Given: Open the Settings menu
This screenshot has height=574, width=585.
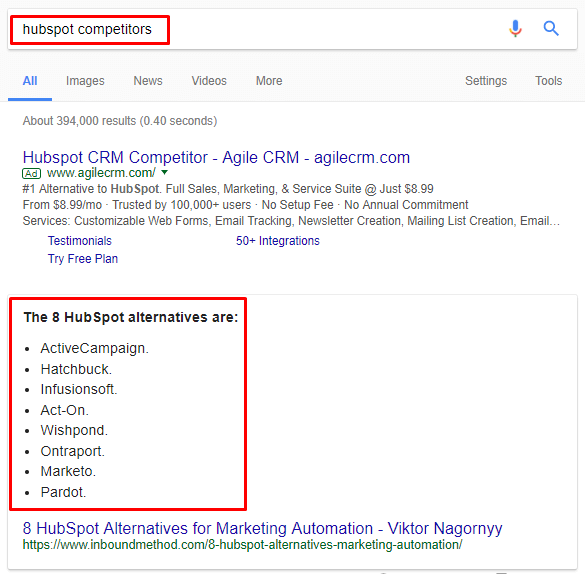Looking at the screenshot, I should click(x=486, y=81).
